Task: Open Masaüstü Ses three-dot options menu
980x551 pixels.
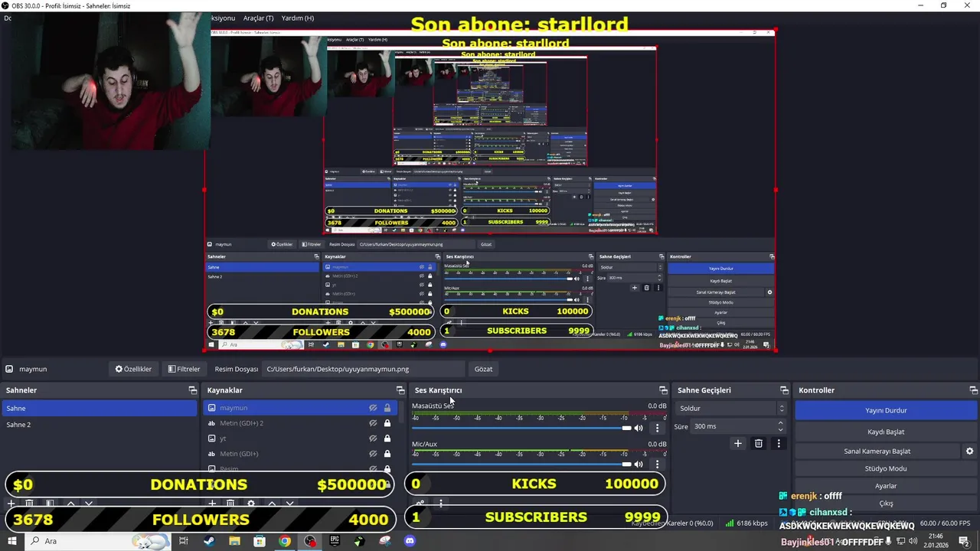Action: coord(657,428)
